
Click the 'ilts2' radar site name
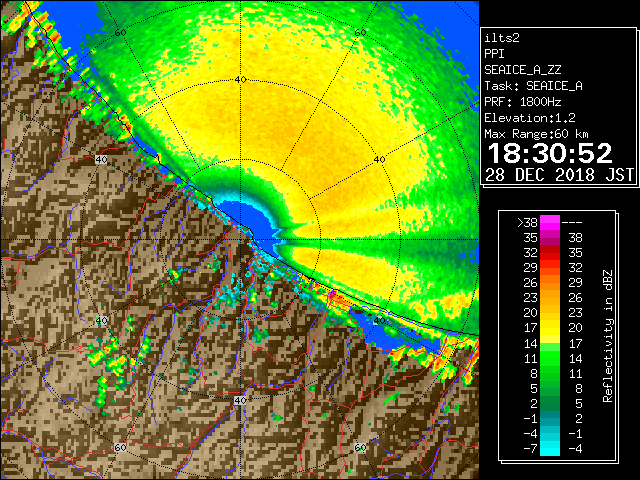(502, 38)
